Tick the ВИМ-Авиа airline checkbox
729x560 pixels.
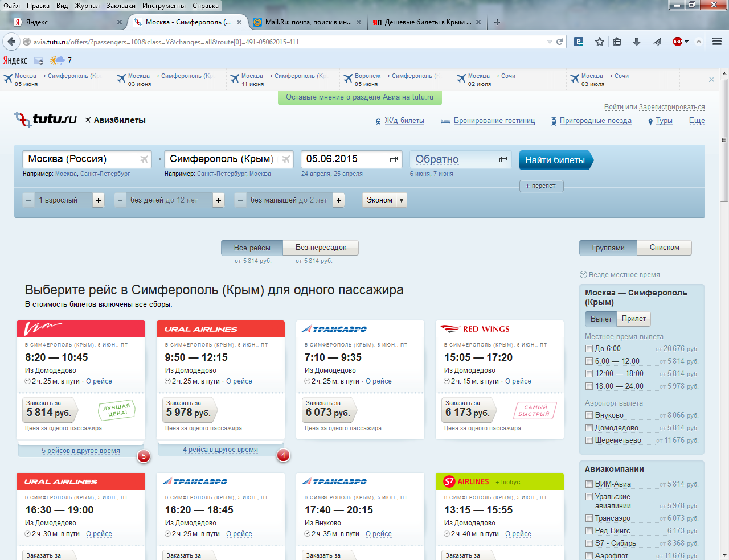(589, 484)
